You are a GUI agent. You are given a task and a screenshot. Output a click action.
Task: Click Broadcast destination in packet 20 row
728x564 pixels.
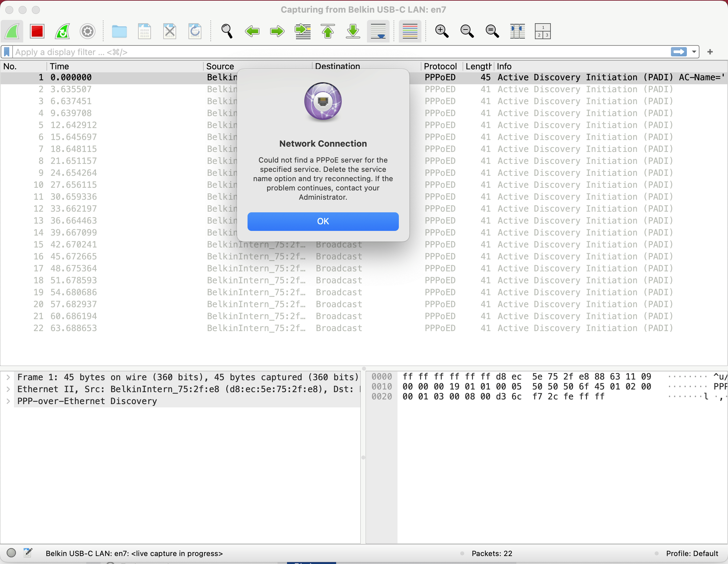pyautogui.click(x=339, y=304)
